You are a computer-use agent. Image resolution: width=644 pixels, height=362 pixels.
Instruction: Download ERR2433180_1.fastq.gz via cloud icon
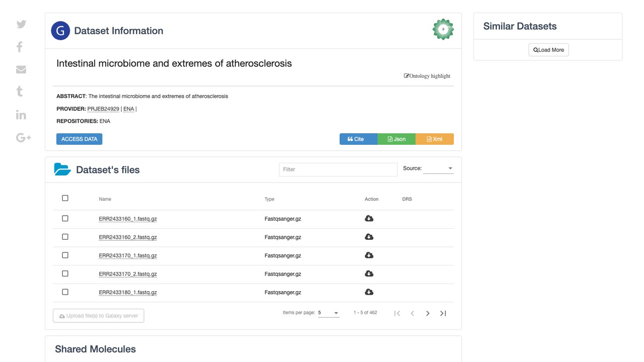(x=369, y=292)
